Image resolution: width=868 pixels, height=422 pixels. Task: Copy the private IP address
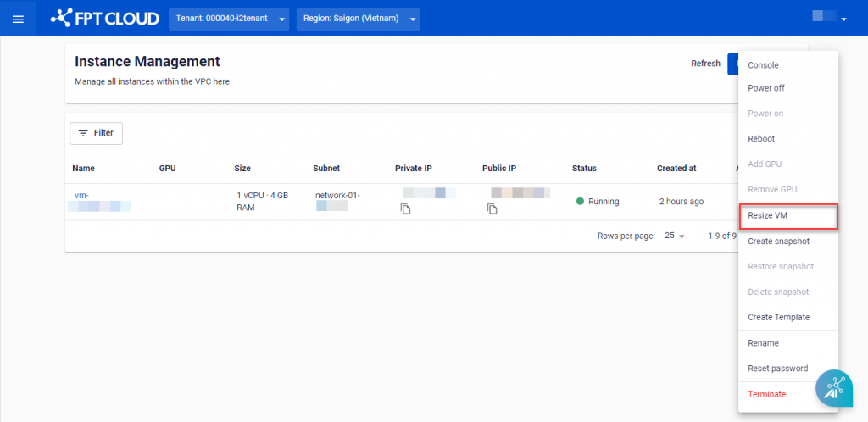point(406,208)
